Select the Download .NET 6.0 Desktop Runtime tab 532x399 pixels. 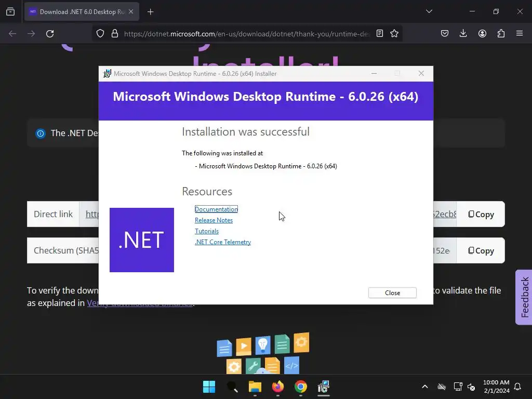point(82,12)
